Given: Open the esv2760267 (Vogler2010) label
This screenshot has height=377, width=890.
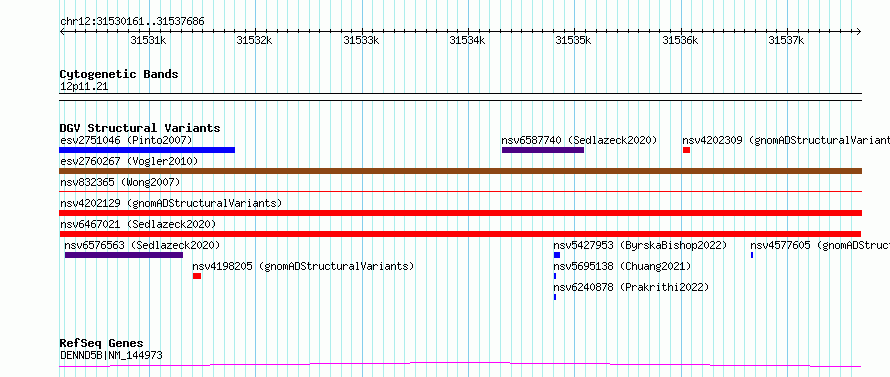Looking at the screenshot, I should pos(129,161).
